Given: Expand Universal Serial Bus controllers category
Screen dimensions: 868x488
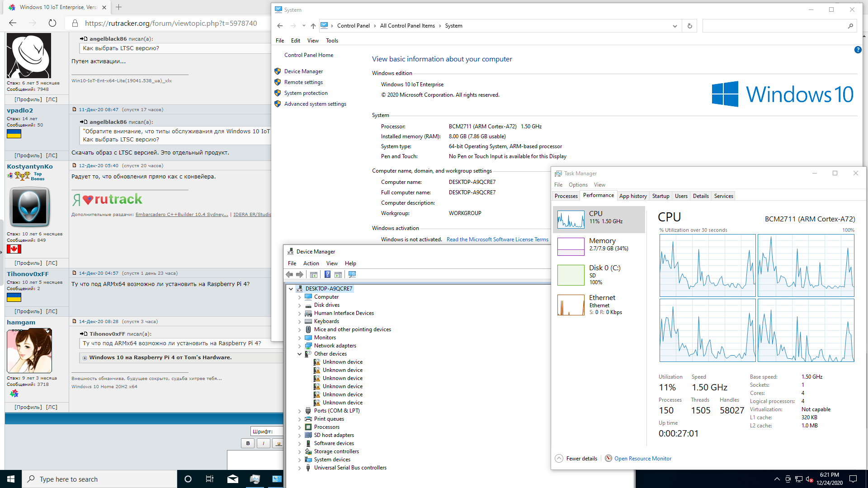Looking at the screenshot, I should pos(299,468).
